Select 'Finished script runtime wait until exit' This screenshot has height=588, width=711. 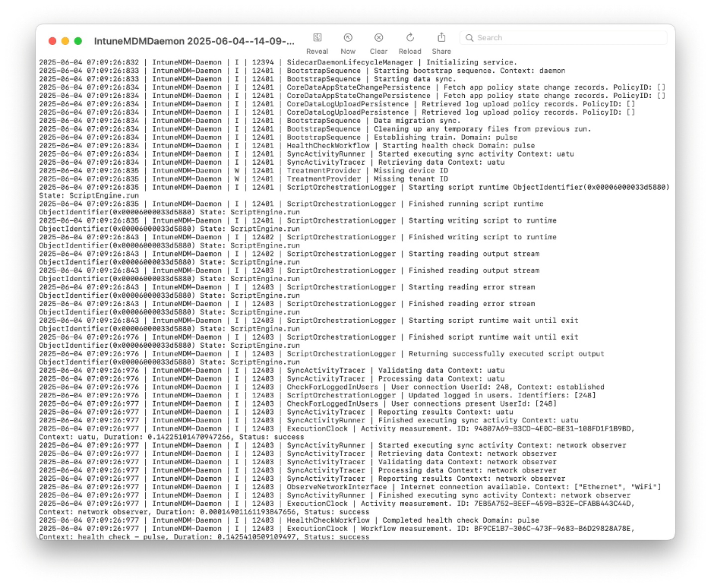(309, 341)
